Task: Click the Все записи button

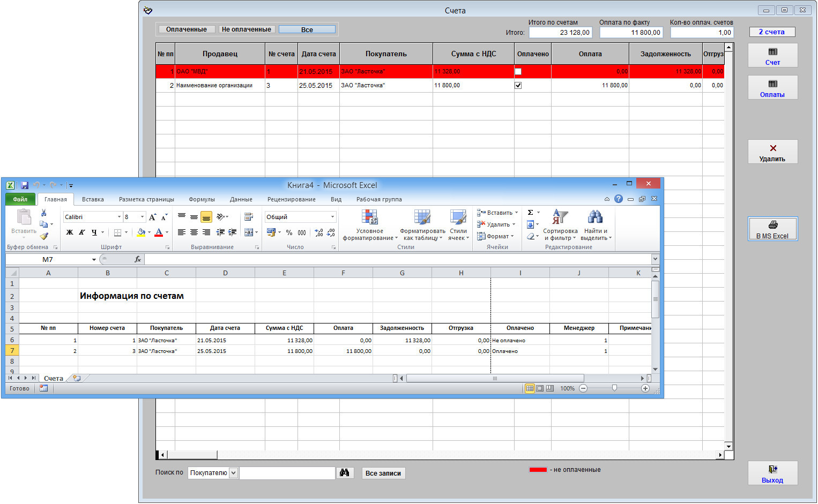Action: click(383, 473)
